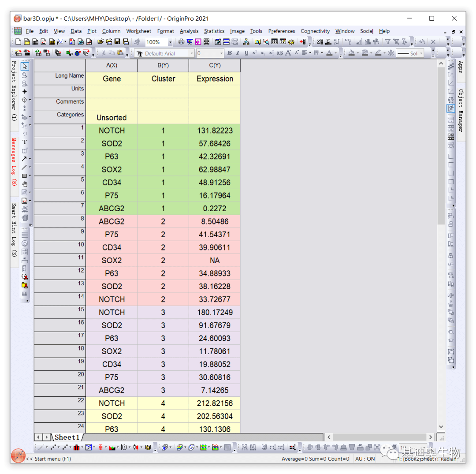Select the Arrow drawing tool
476x474 pixels.
click(x=25, y=158)
